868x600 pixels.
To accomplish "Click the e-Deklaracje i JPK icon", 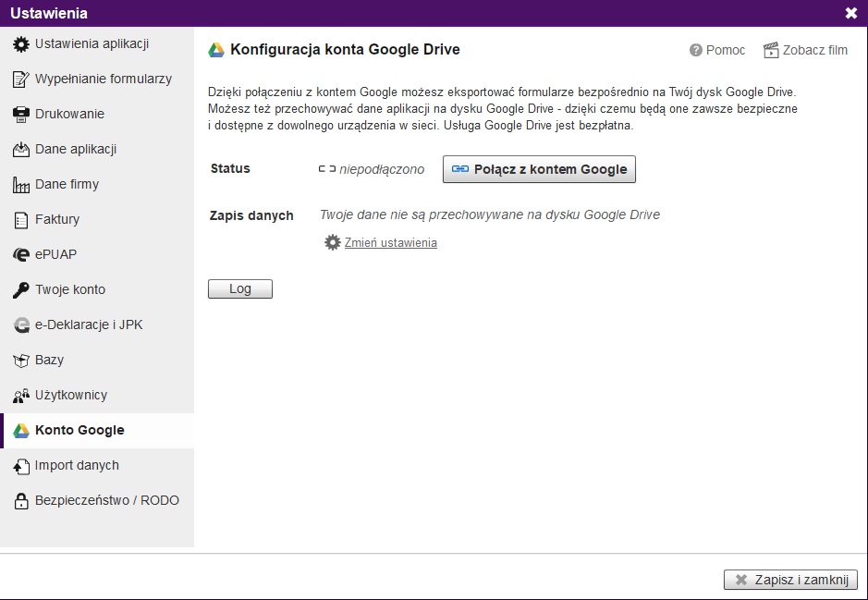I will click(21, 324).
